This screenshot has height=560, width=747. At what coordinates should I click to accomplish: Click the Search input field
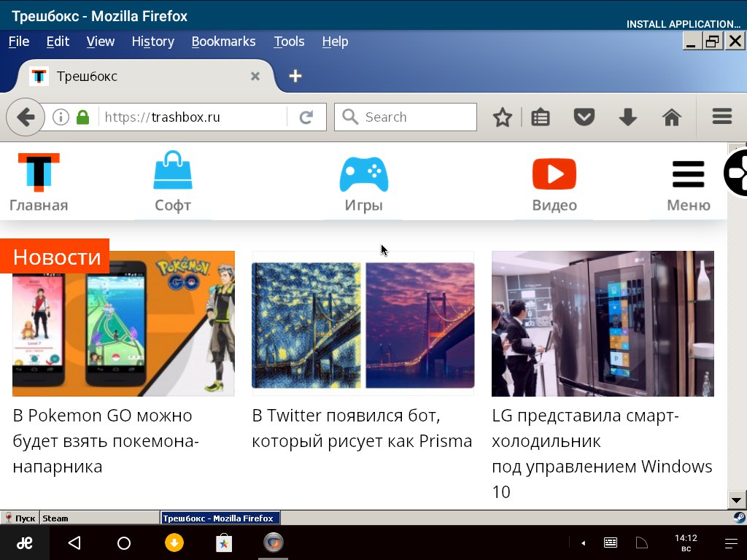pos(406,117)
